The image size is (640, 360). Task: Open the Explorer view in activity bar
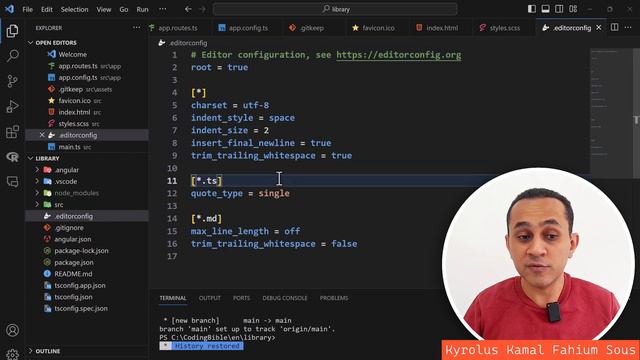[x=12, y=31]
